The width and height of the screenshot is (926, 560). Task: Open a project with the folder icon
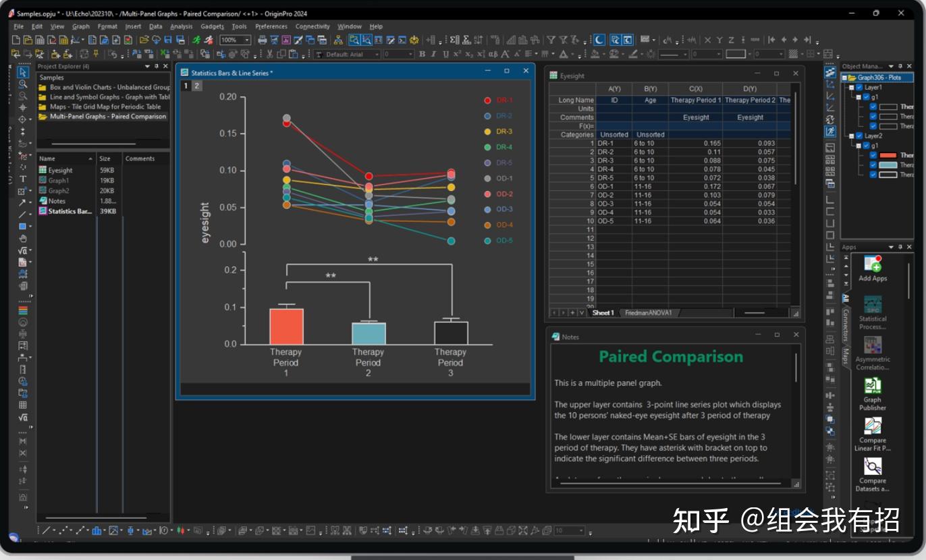(144, 40)
